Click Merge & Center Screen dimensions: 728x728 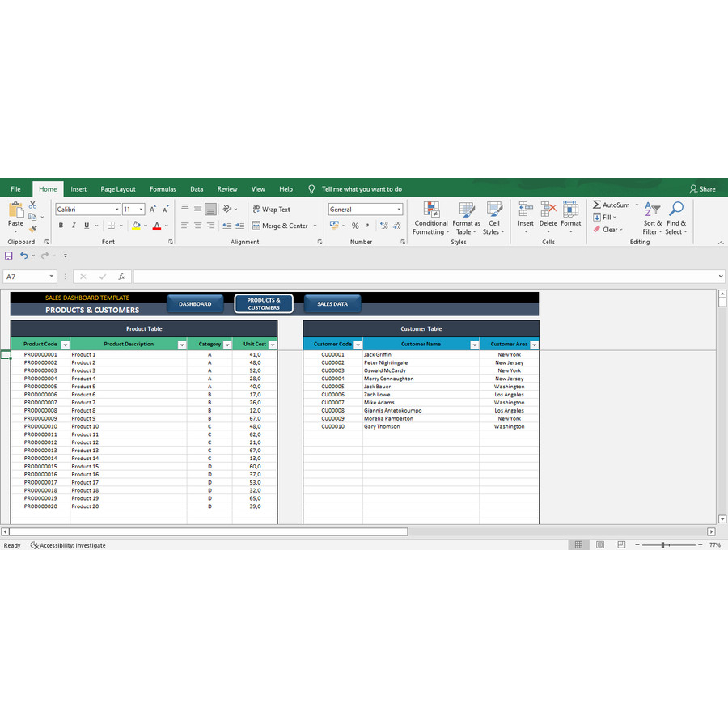point(281,226)
